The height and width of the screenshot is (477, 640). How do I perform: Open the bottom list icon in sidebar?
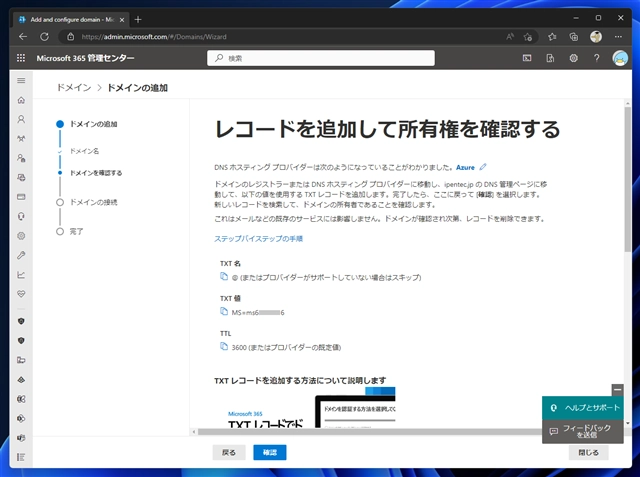[x=21, y=457]
